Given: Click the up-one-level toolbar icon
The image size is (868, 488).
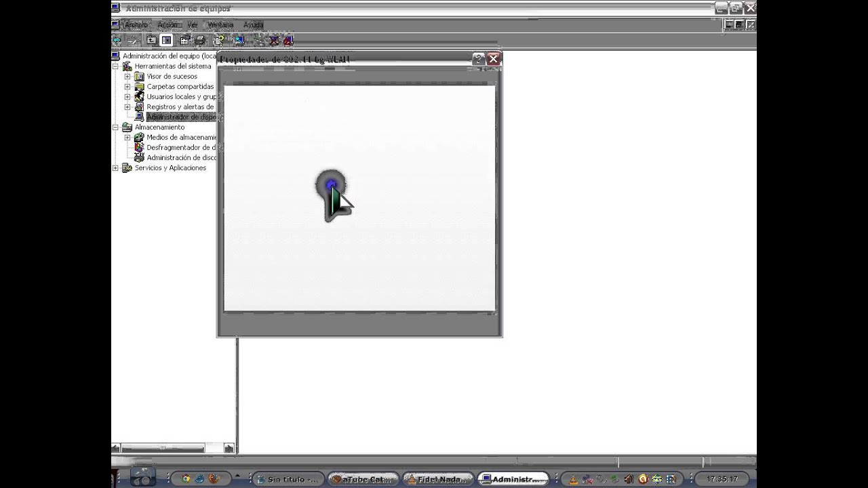Looking at the screenshot, I should [x=151, y=40].
